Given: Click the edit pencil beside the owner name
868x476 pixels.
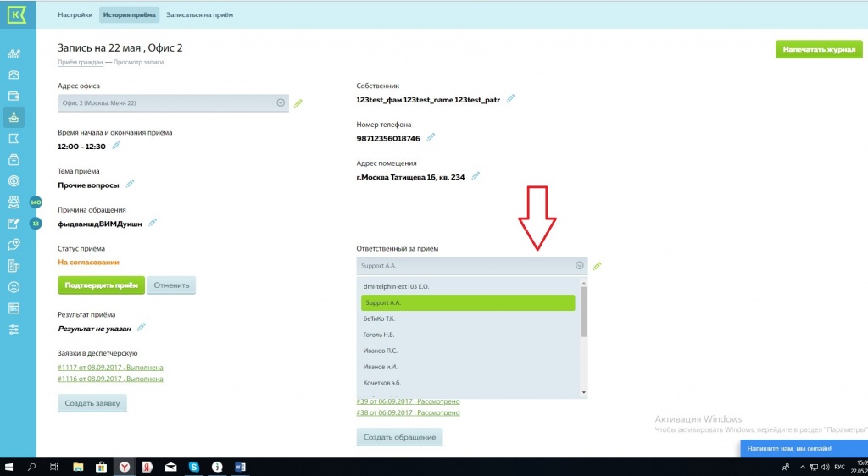Looking at the screenshot, I should point(510,99).
